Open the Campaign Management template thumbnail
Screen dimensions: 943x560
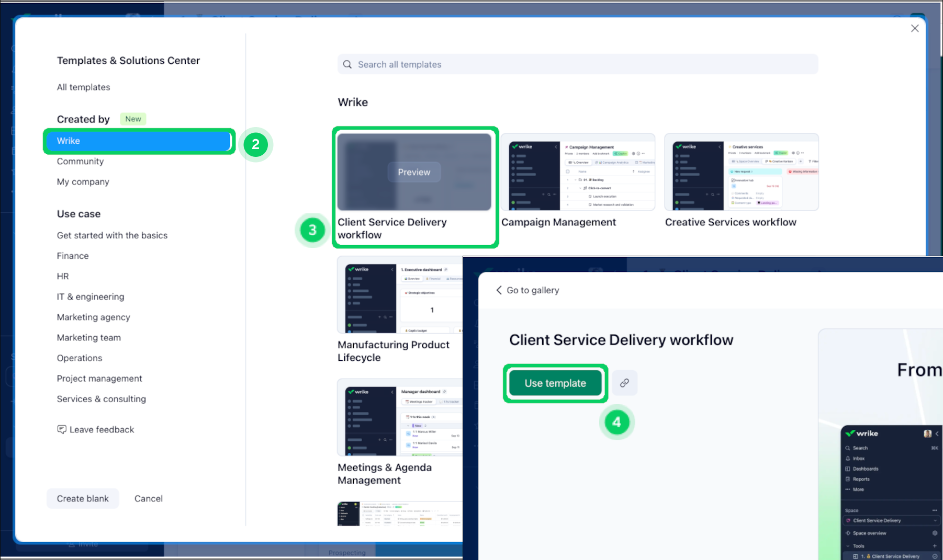pos(578,173)
